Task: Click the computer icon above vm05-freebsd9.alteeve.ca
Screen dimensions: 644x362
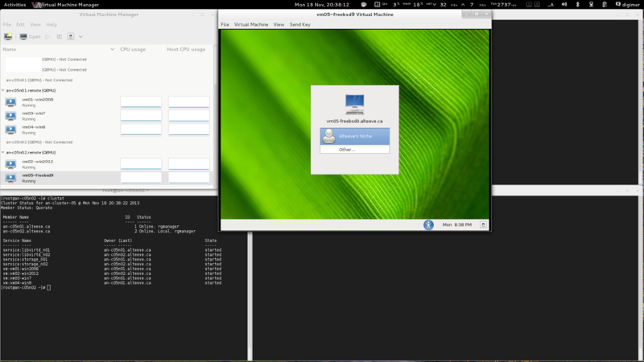Action: tap(354, 105)
